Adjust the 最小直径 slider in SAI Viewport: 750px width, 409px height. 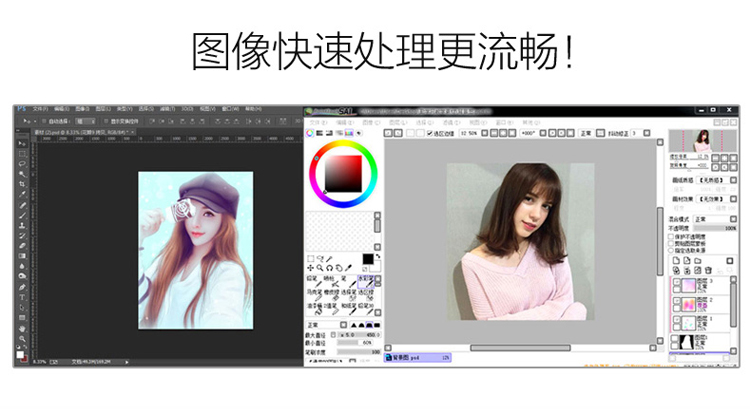click(x=355, y=343)
